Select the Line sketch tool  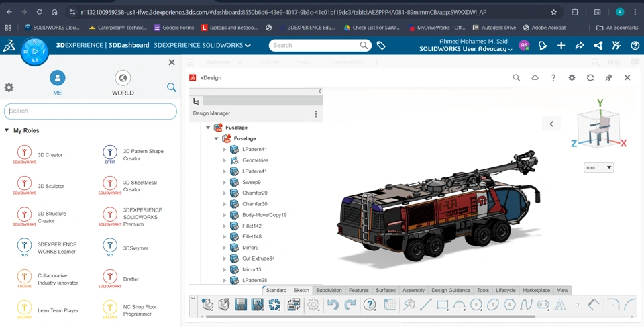[x=426, y=304]
